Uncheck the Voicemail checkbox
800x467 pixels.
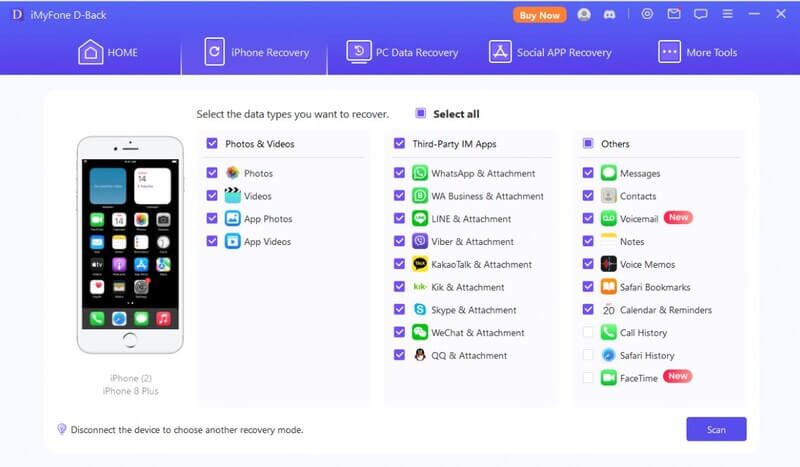588,218
